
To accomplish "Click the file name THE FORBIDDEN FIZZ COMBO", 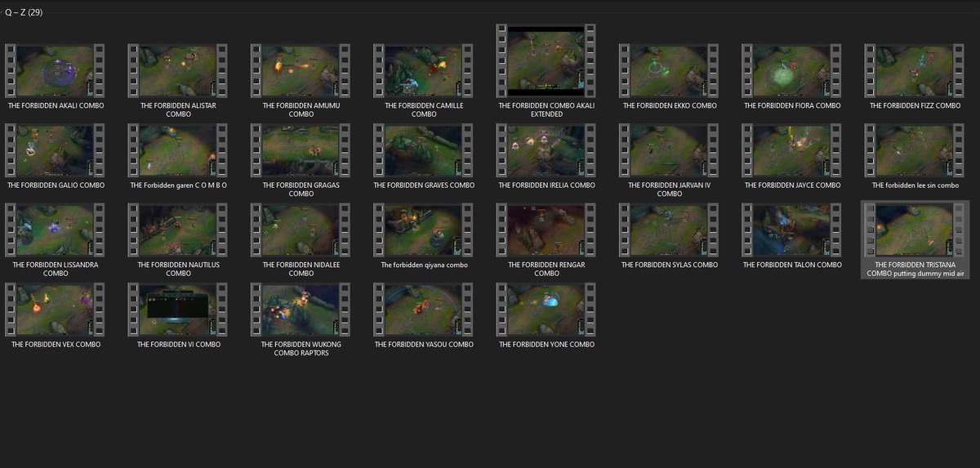I will (915, 105).
